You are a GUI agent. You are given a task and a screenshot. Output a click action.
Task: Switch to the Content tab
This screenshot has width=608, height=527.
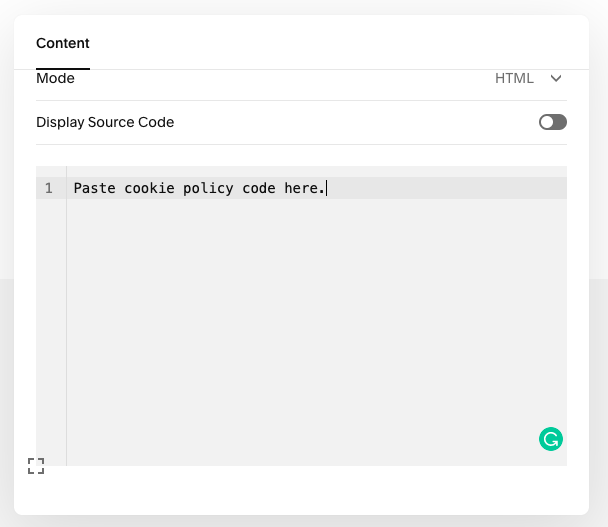[x=63, y=43]
